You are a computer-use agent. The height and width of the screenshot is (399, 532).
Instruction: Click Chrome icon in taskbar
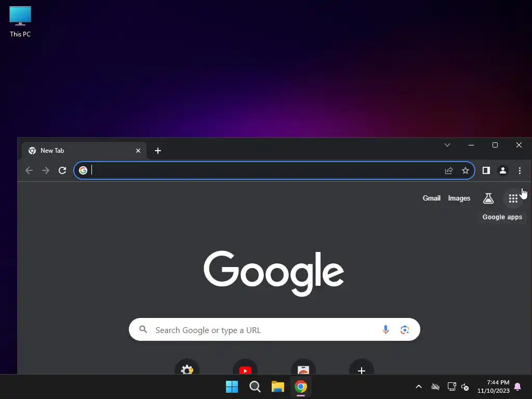point(301,387)
